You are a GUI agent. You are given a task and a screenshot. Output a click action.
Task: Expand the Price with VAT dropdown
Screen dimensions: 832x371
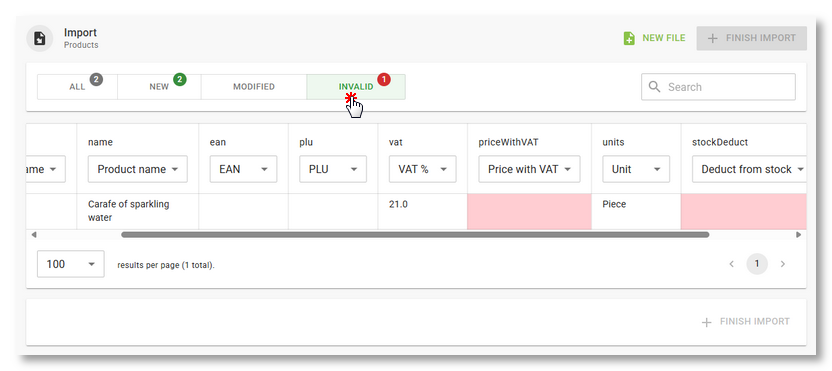[x=529, y=169]
